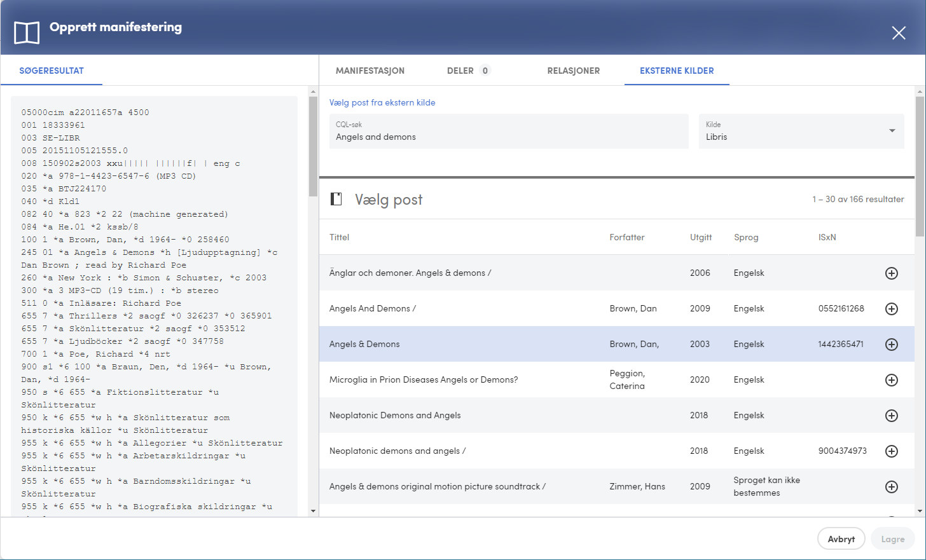Click MARC line "001 18333961"
Viewport: 926px width, 560px height.
coord(53,125)
